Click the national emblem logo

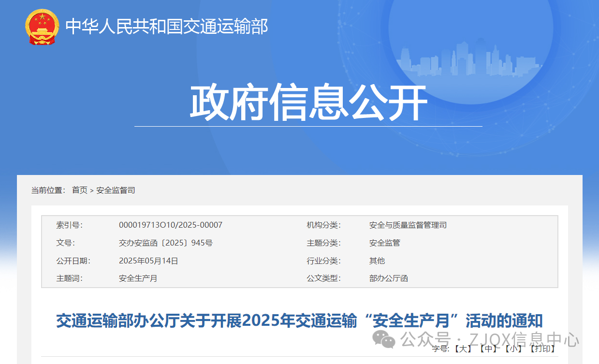[x=41, y=27]
